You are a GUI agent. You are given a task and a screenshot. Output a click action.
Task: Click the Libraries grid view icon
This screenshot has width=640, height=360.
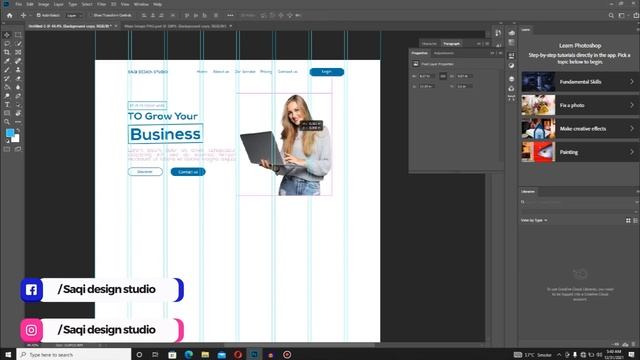point(628,220)
